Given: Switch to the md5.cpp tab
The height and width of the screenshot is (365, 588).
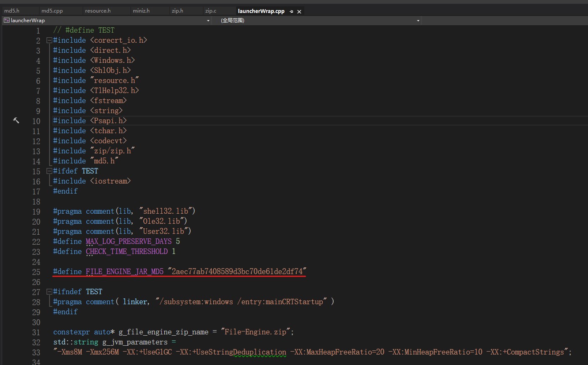Looking at the screenshot, I should tap(52, 11).
